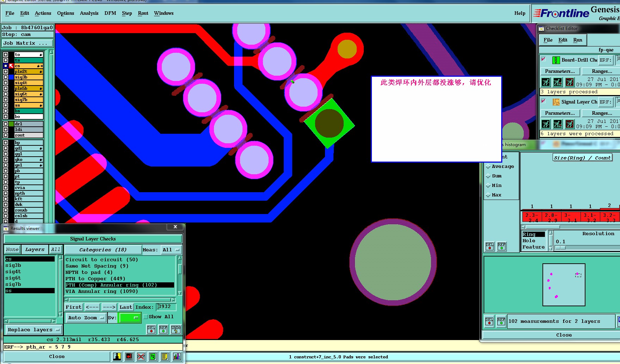The height and width of the screenshot is (364, 620).
Task: Click the first run icon under Signal Layer Check
Action: click(x=546, y=124)
